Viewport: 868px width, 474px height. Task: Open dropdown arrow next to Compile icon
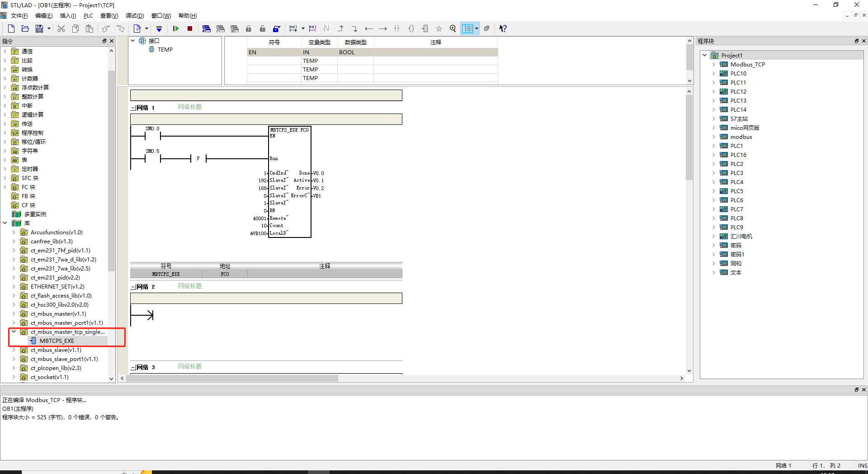(x=146, y=28)
